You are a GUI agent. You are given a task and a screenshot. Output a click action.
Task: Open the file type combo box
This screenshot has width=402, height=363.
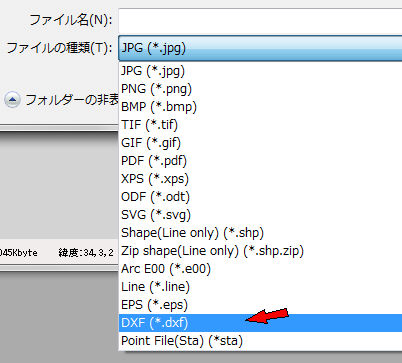coord(260,48)
